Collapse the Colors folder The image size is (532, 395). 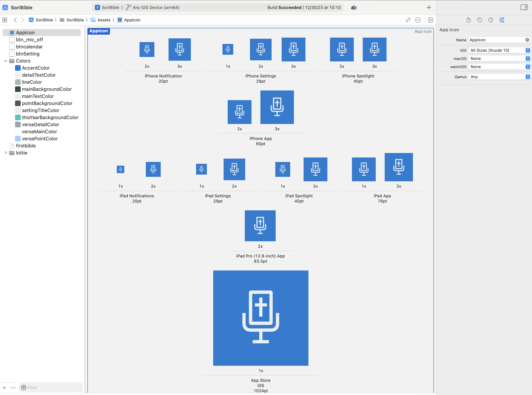6,61
